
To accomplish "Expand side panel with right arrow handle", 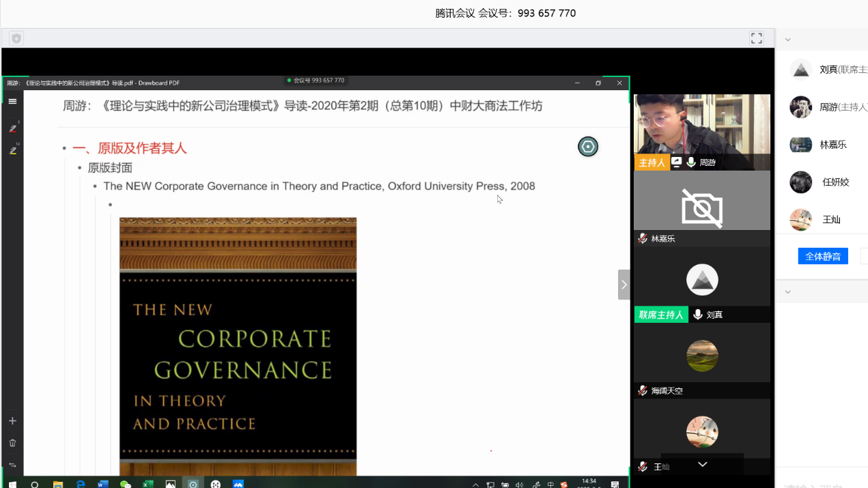I will (x=624, y=285).
